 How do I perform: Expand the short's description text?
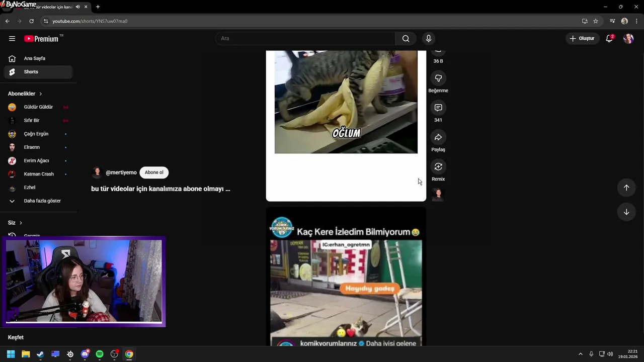tap(160, 189)
